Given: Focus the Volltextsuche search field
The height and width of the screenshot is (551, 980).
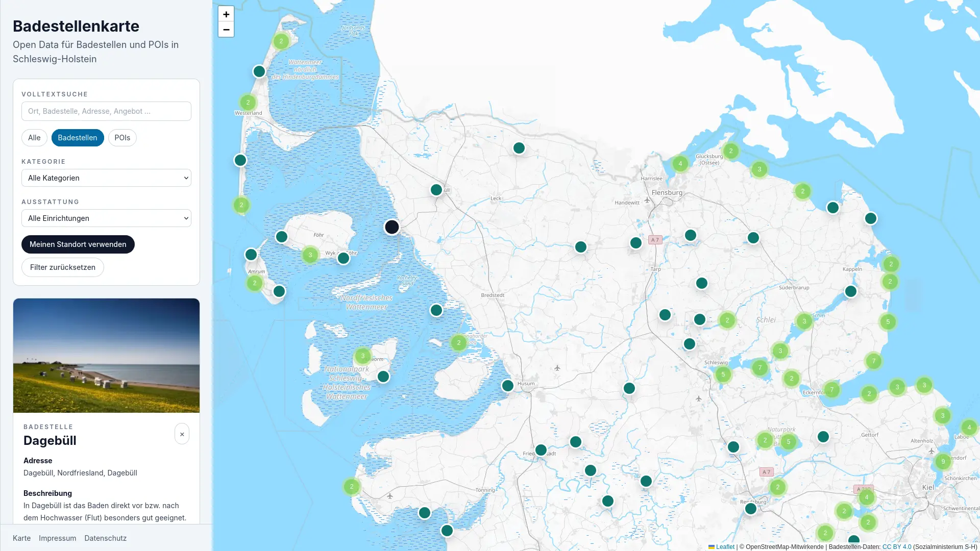Looking at the screenshot, I should 106,111.
